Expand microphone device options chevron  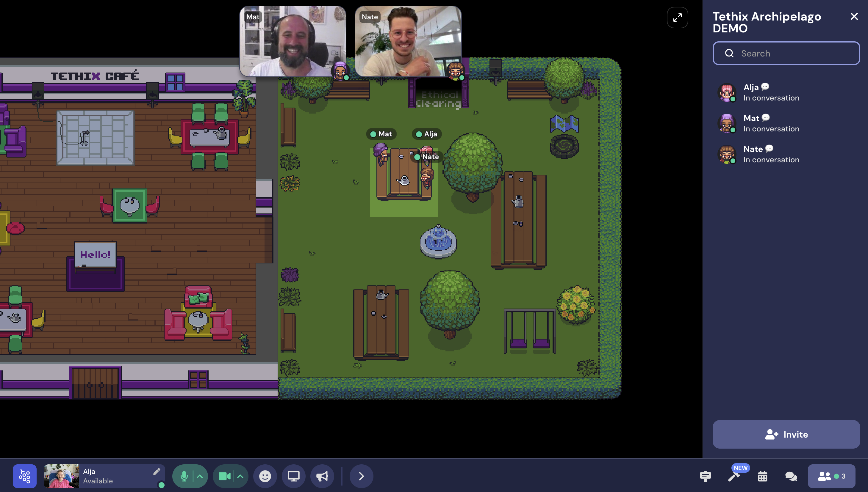(x=200, y=476)
